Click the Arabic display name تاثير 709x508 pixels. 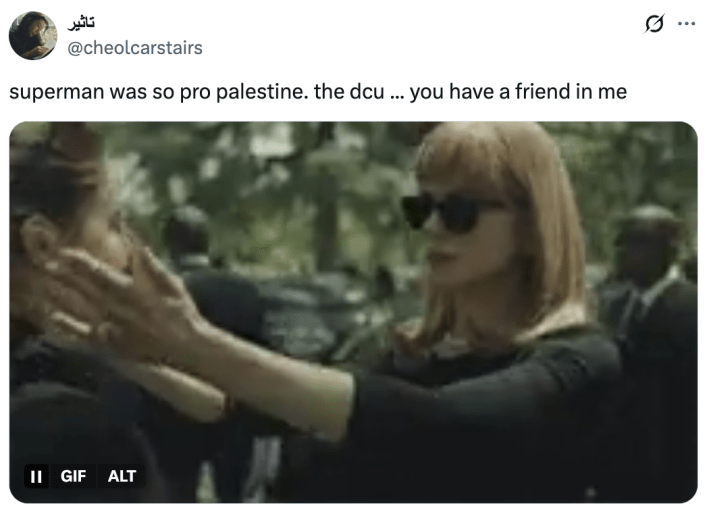pyautogui.click(x=81, y=23)
